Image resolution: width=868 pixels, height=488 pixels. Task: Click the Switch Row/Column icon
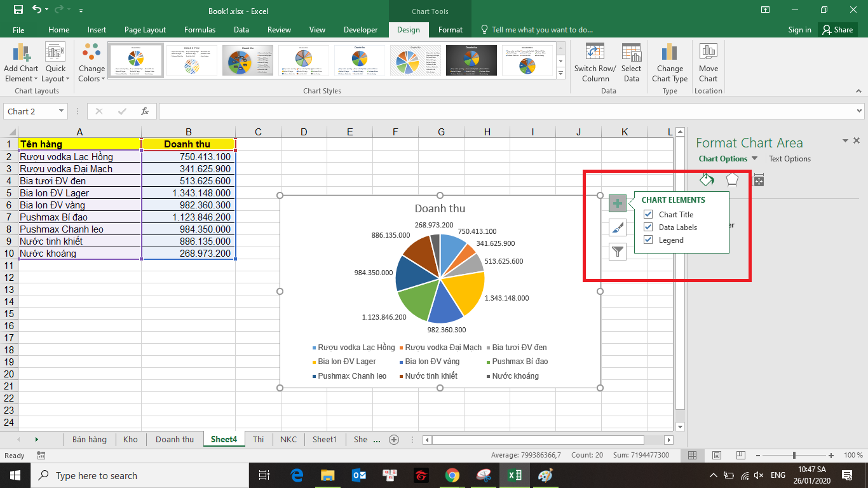pyautogui.click(x=595, y=54)
